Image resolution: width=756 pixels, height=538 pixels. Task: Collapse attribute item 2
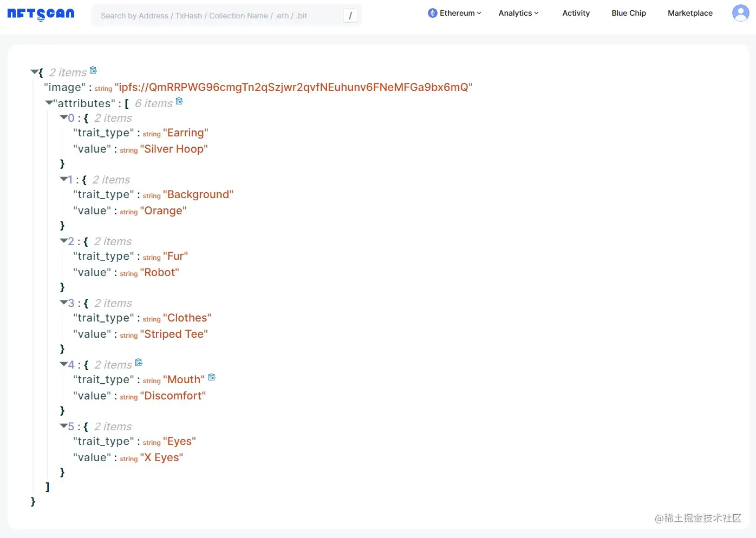tap(63, 240)
